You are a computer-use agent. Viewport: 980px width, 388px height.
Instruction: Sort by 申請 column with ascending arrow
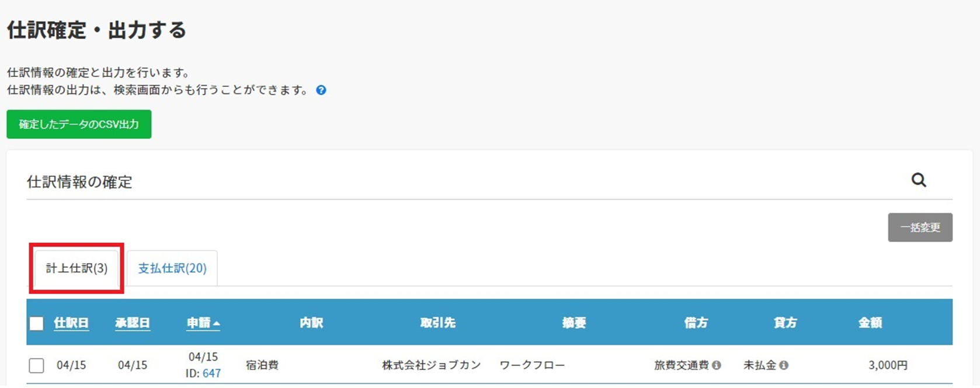coord(203,323)
